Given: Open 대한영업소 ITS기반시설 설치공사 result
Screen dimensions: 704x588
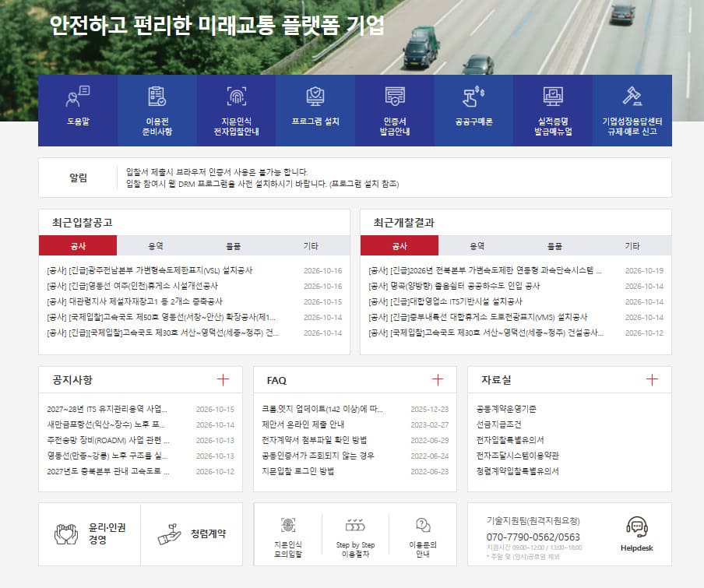Looking at the screenshot, I should (445, 301).
